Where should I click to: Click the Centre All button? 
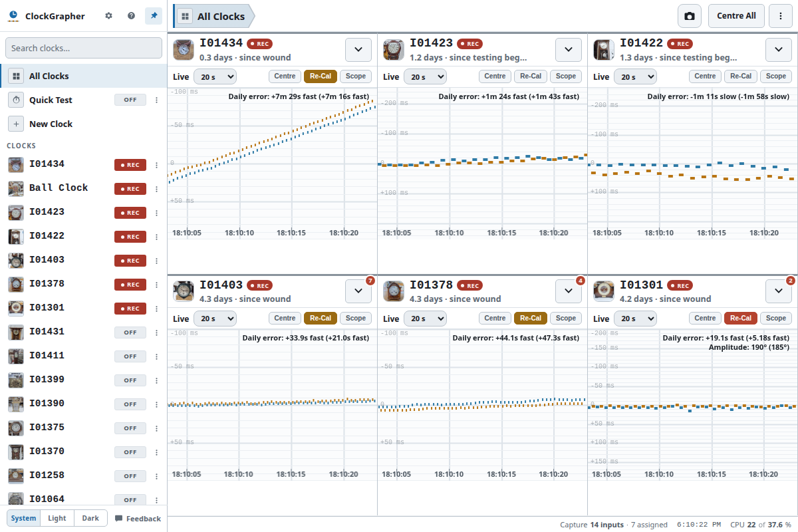(736, 16)
